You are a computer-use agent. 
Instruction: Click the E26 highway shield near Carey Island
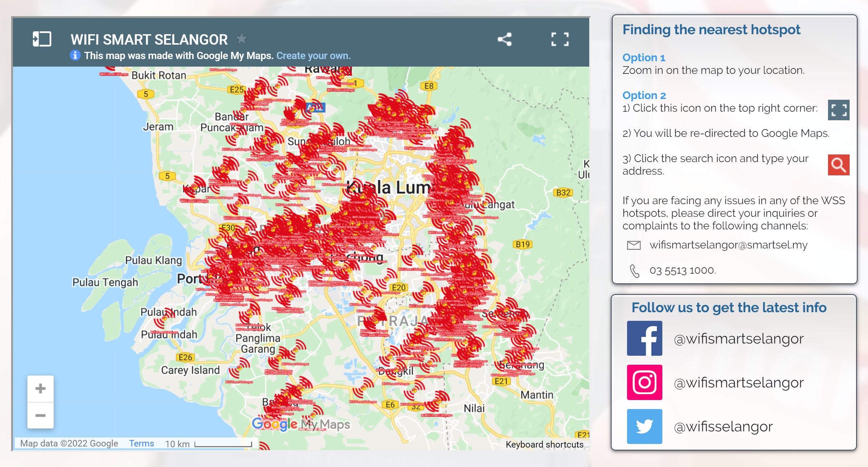185,357
